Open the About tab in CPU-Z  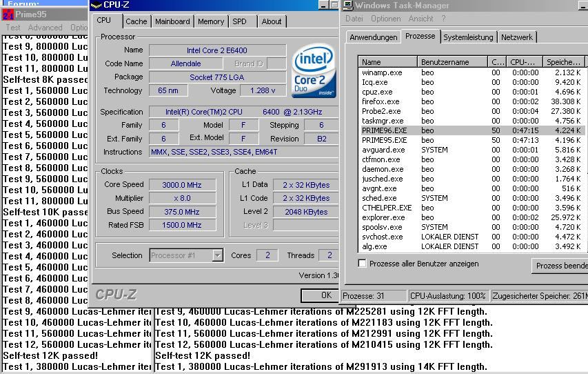coord(272,21)
